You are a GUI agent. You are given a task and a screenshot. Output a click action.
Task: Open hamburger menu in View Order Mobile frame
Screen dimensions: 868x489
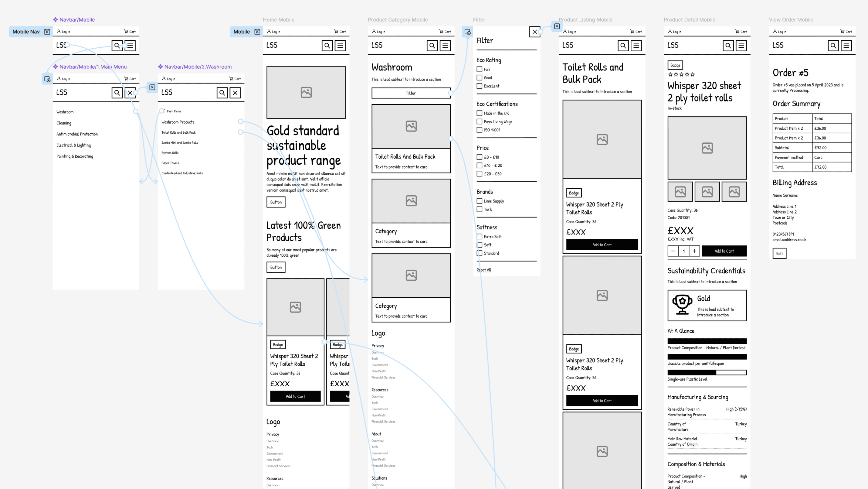[x=846, y=46]
